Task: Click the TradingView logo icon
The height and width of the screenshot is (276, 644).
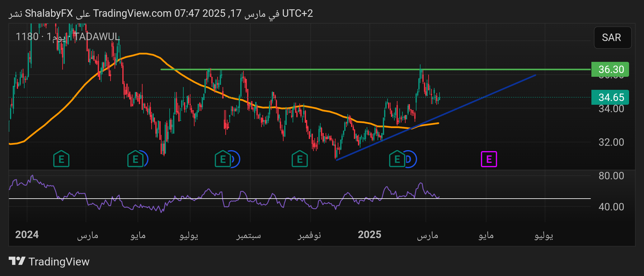Action: (x=17, y=261)
